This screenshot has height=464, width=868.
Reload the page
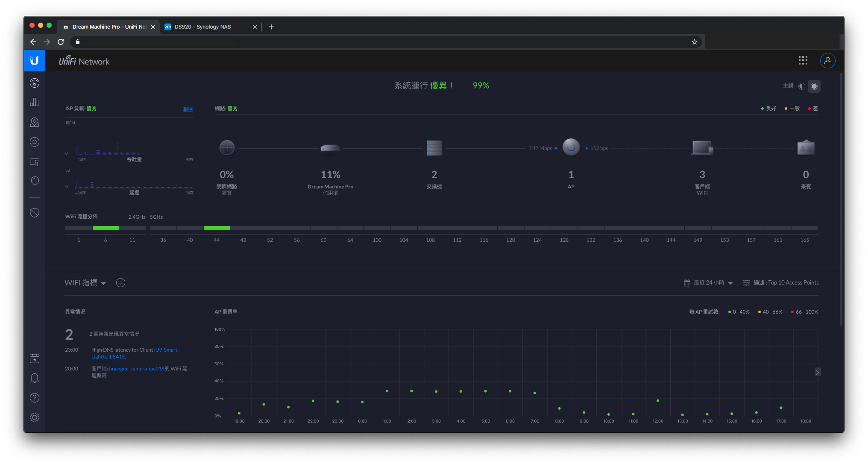pyautogui.click(x=61, y=42)
